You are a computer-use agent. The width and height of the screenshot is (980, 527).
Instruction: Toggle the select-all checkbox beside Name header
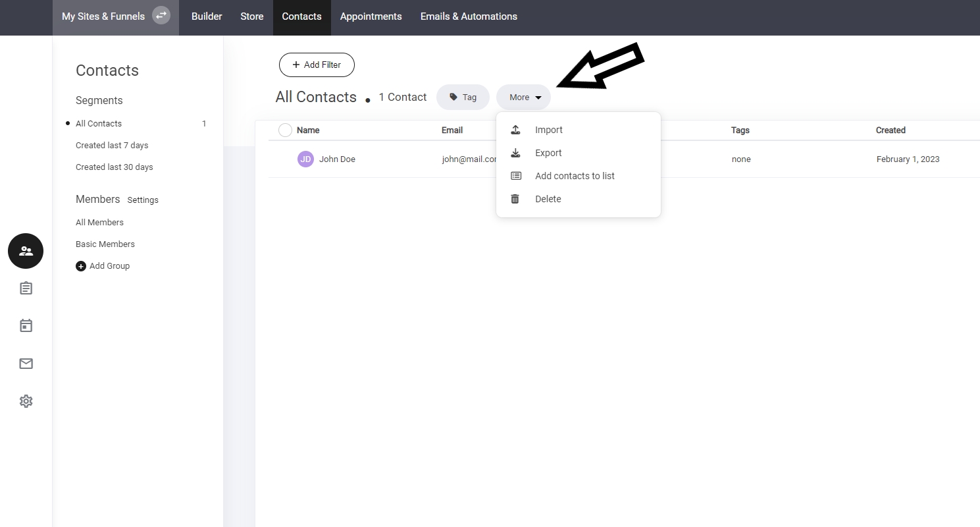(x=285, y=130)
